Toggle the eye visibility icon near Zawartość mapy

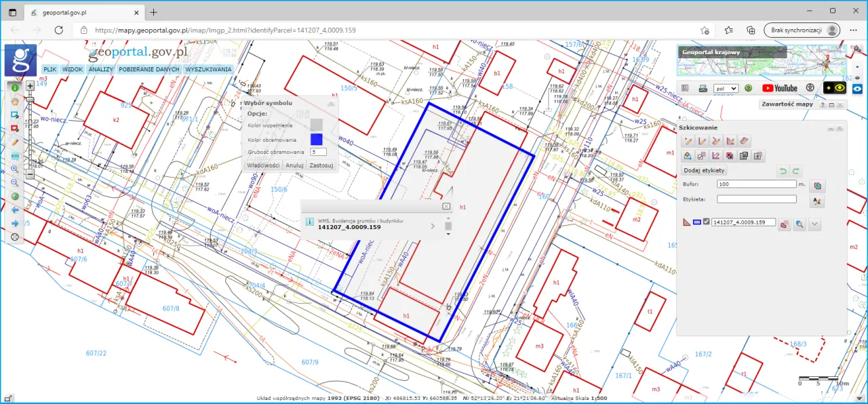tap(841, 87)
